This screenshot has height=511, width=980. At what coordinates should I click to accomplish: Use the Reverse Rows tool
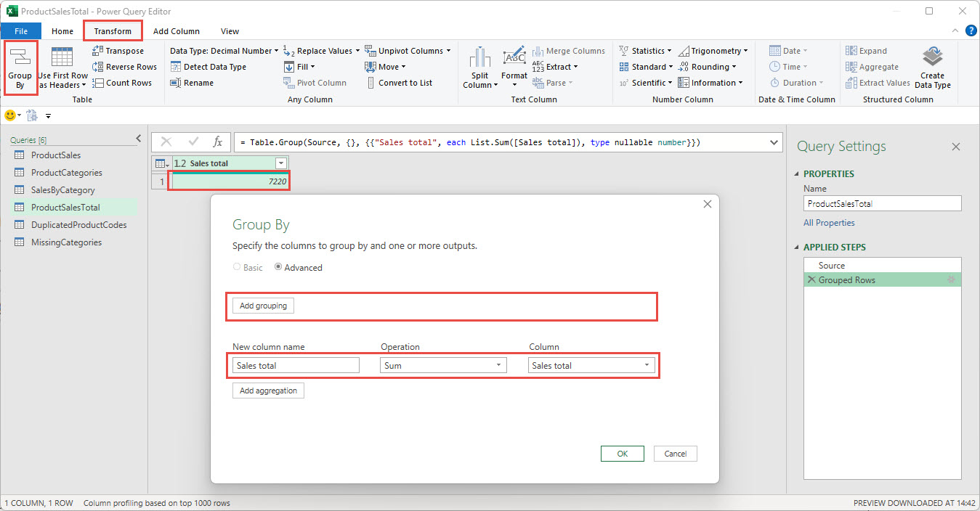click(x=125, y=66)
